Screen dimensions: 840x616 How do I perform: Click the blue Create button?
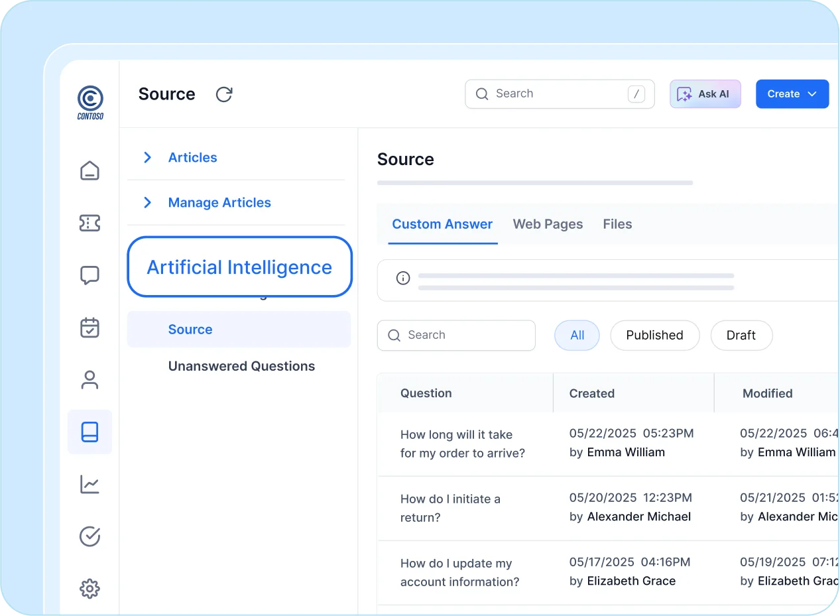792,94
